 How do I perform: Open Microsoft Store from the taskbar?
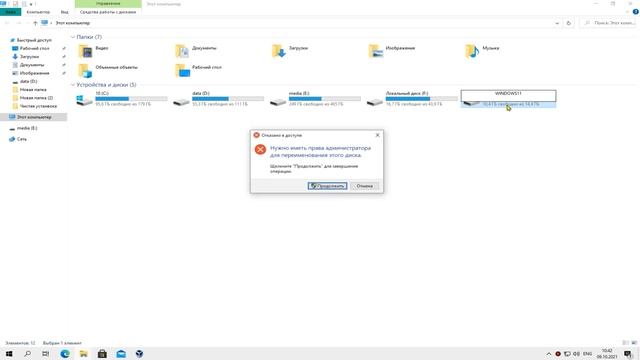coord(102,353)
